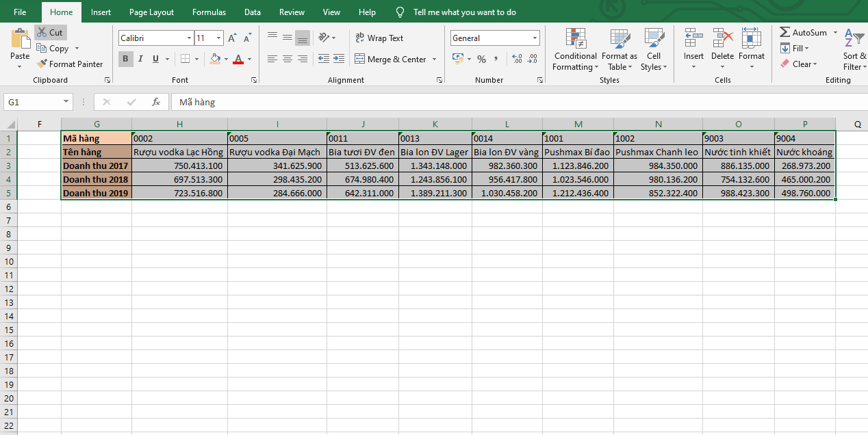
Task: Apply the red Font Color swatch
Action: coord(238,60)
